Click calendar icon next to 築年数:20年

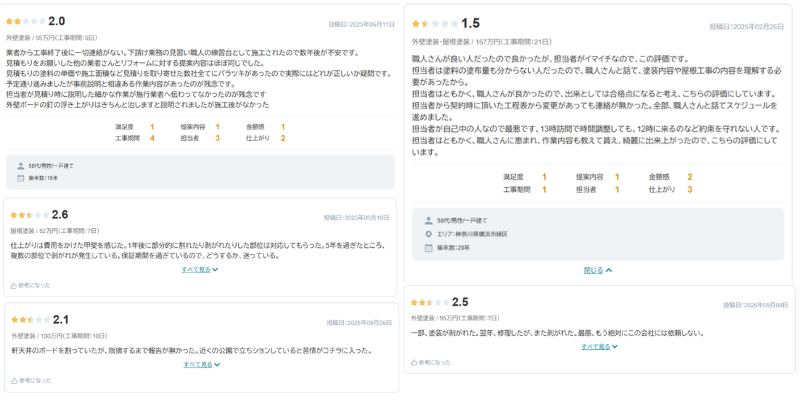click(429, 248)
